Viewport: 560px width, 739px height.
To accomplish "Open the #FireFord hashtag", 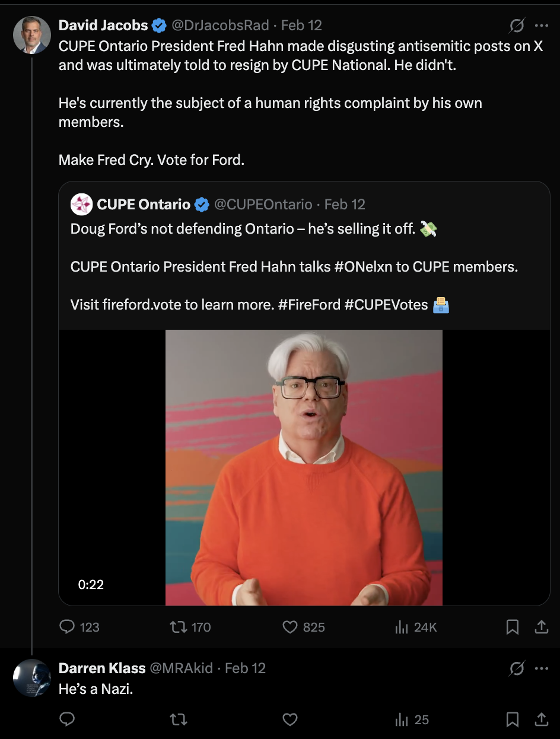I will pos(308,305).
